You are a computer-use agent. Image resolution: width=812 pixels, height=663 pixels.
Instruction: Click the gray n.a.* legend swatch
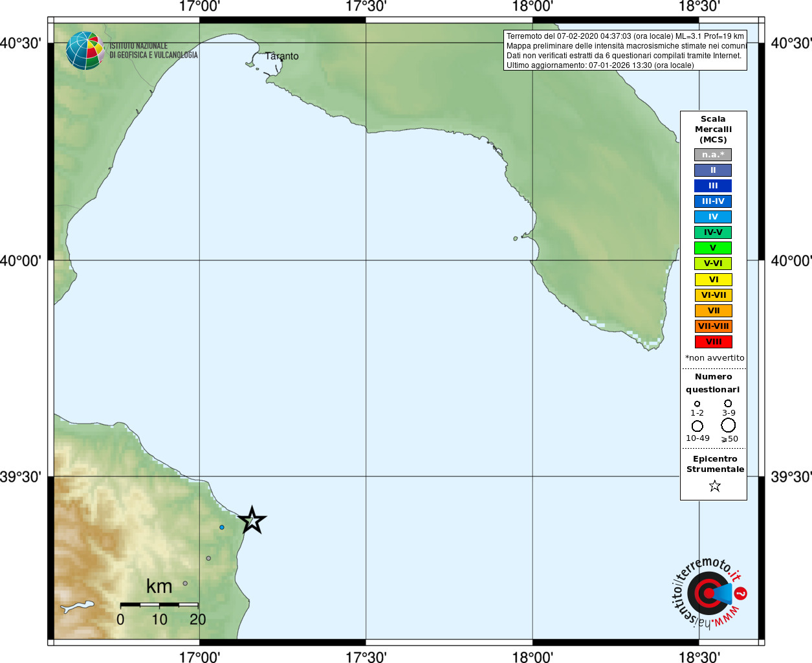tap(712, 155)
